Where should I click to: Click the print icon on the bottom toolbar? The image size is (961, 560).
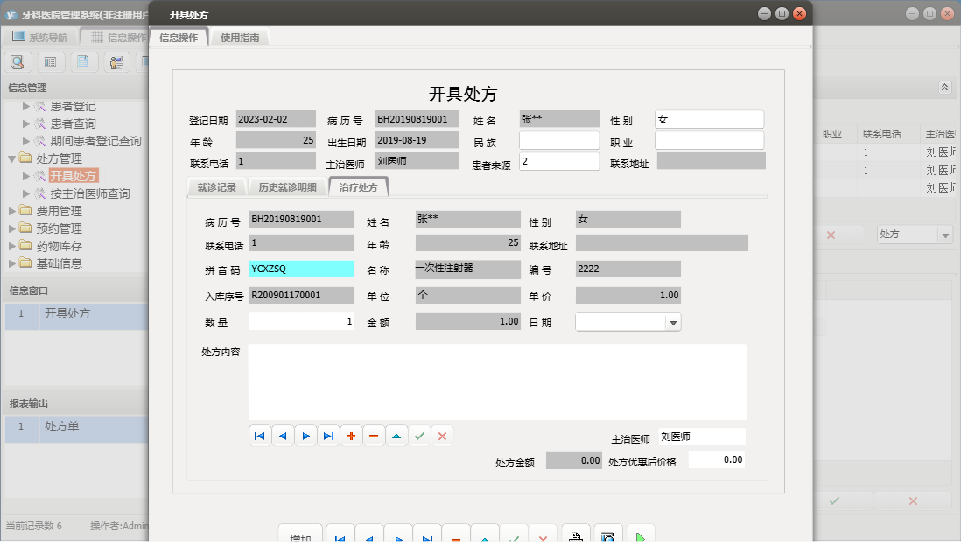[x=575, y=536]
